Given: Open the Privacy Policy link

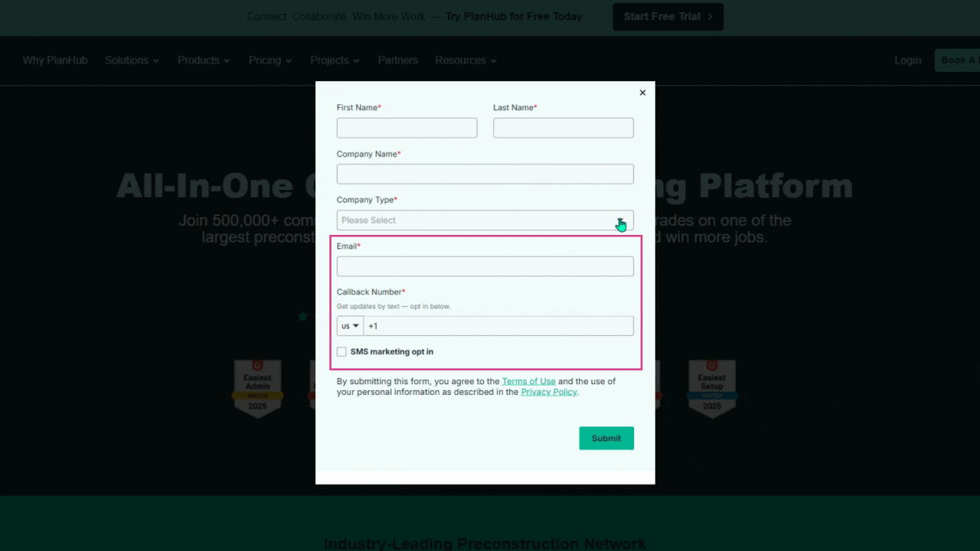Looking at the screenshot, I should [549, 392].
